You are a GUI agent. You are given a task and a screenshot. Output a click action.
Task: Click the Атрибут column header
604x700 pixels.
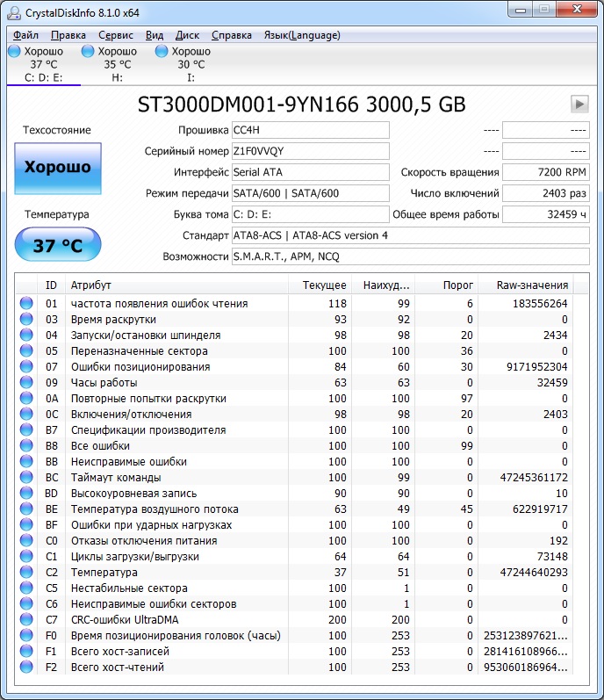[176, 285]
